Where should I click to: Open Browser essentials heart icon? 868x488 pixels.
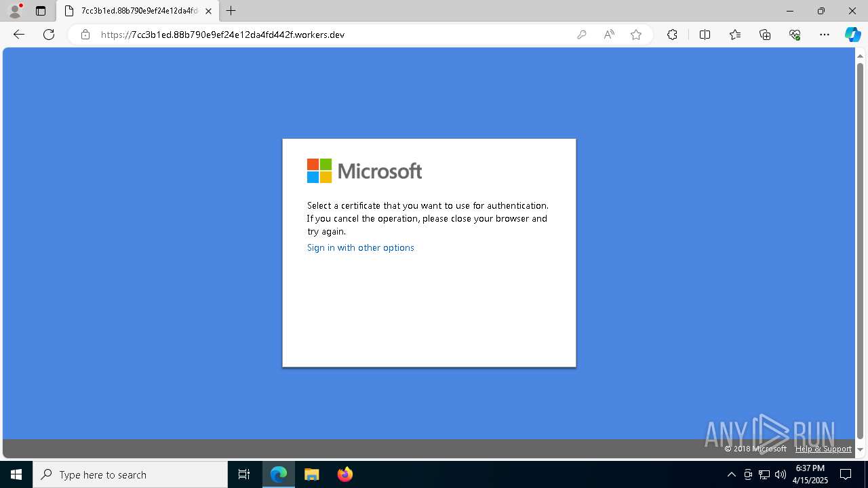[795, 35]
